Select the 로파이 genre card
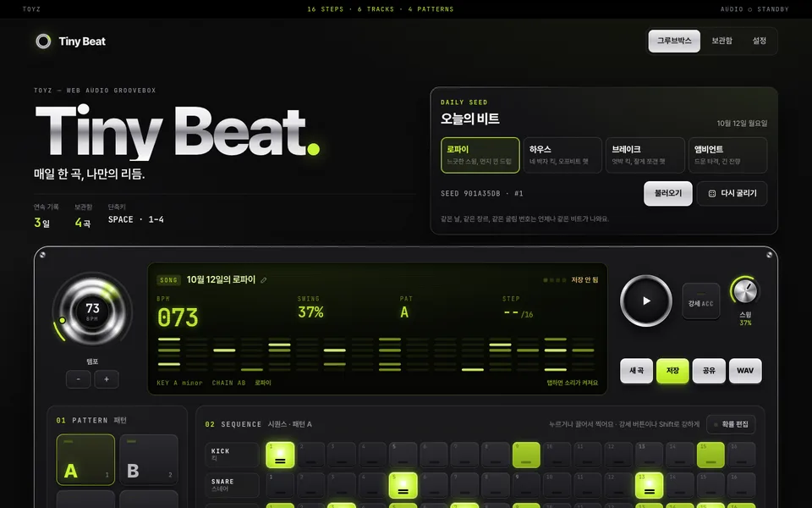812x508 pixels. click(x=480, y=155)
